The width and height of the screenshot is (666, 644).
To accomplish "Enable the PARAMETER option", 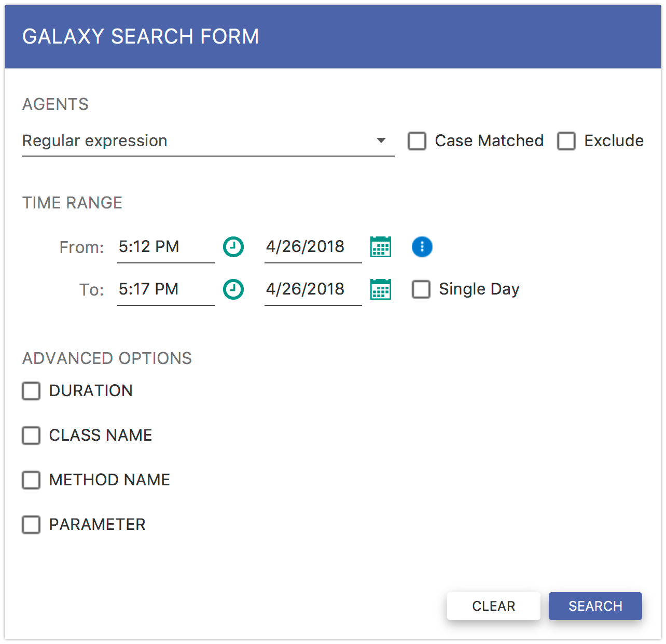I will [x=31, y=525].
